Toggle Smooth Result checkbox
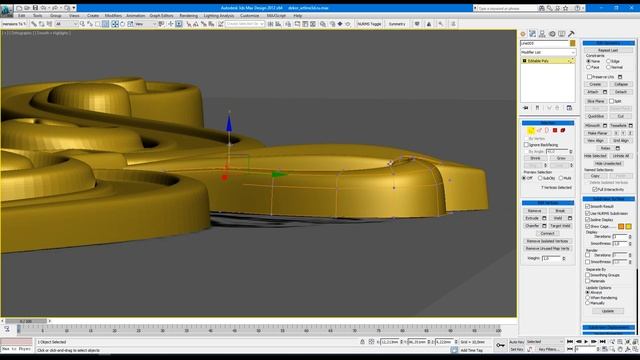 coord(588,207)
